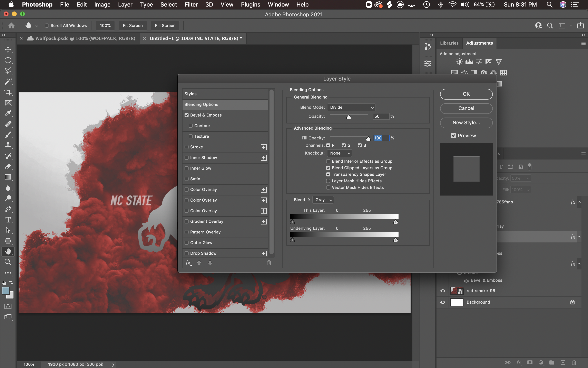Click the delete layer trash icon in Layers panel

(x=574, y=362)
